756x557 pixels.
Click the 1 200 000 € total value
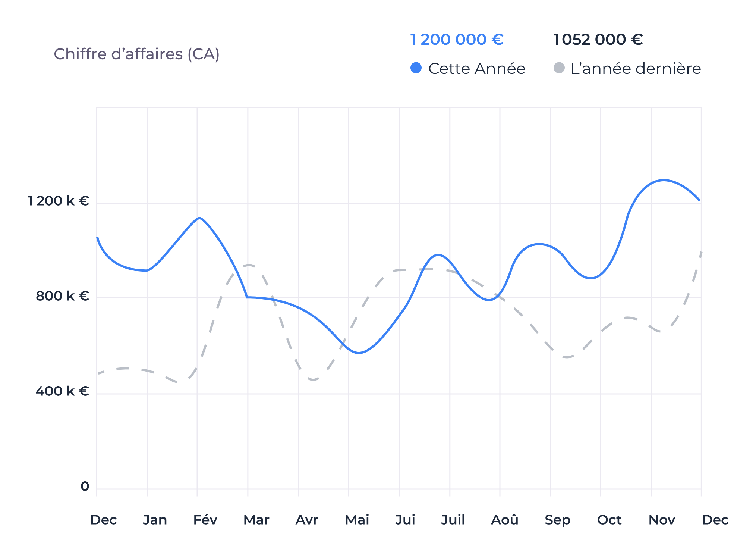(457, 40)
